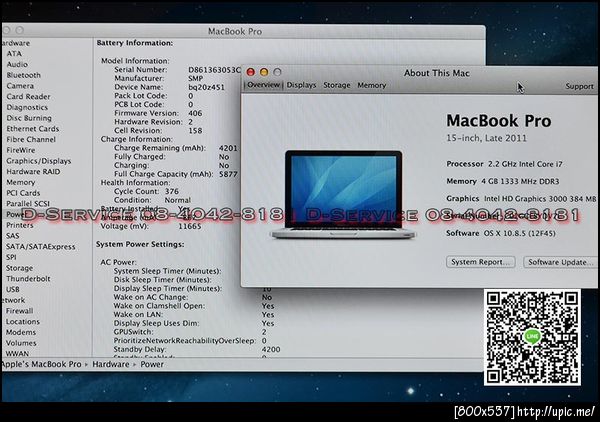The height and width of the screenshot is (422, 600).
Task: Click Cycle Count value 376
Action: point(172,191)
